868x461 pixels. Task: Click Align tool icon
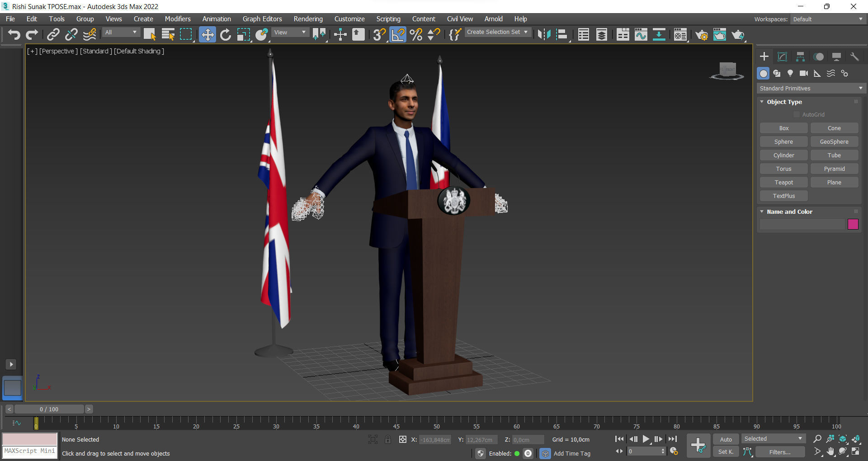[x=562, y=35]
